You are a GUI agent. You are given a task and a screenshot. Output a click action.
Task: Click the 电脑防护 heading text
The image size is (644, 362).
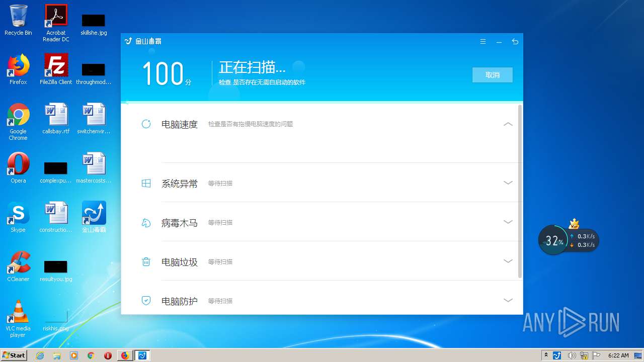tap(180, 301)
